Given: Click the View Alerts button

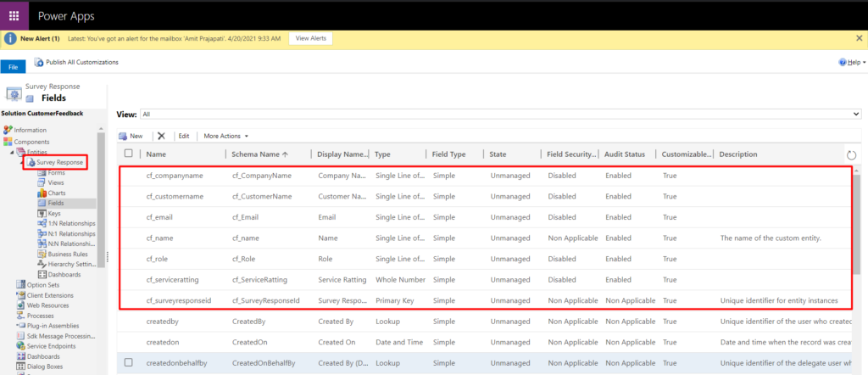Looking at the screenshot, I should 310,39.
